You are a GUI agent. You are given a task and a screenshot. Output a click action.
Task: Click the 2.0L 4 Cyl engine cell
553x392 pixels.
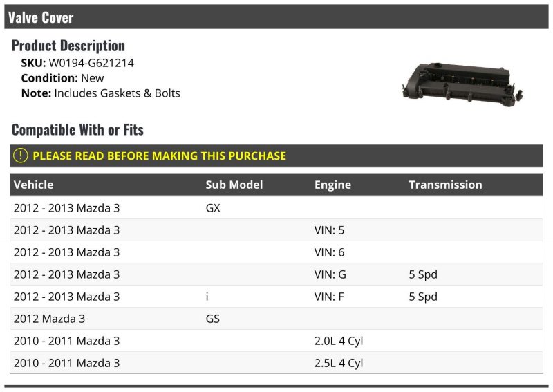coord(339,342)
